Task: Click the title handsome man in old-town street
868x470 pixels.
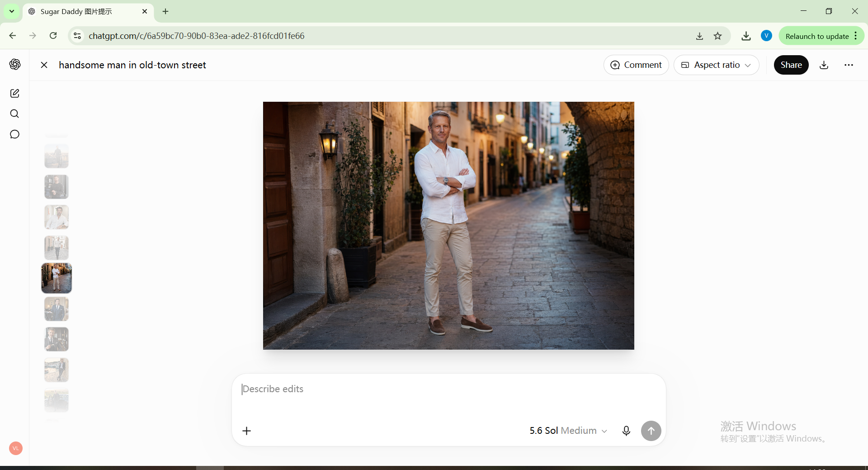Action: pyautogui.click(x=132, y=65)
